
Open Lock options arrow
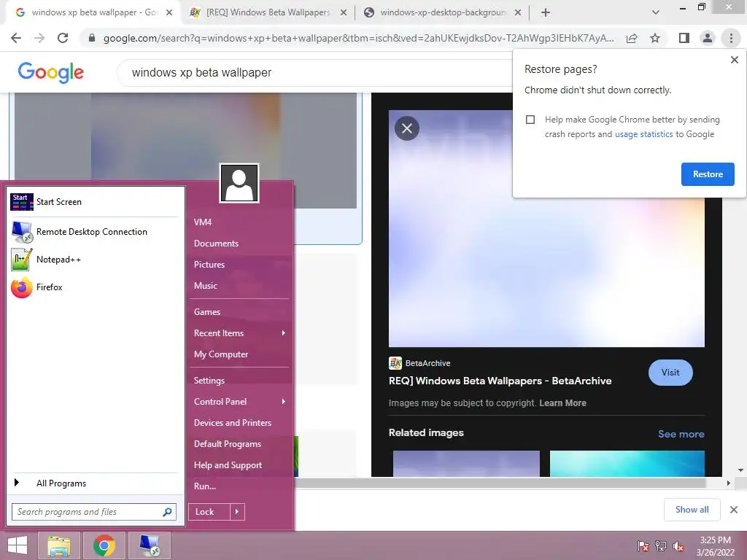[237, 512]
